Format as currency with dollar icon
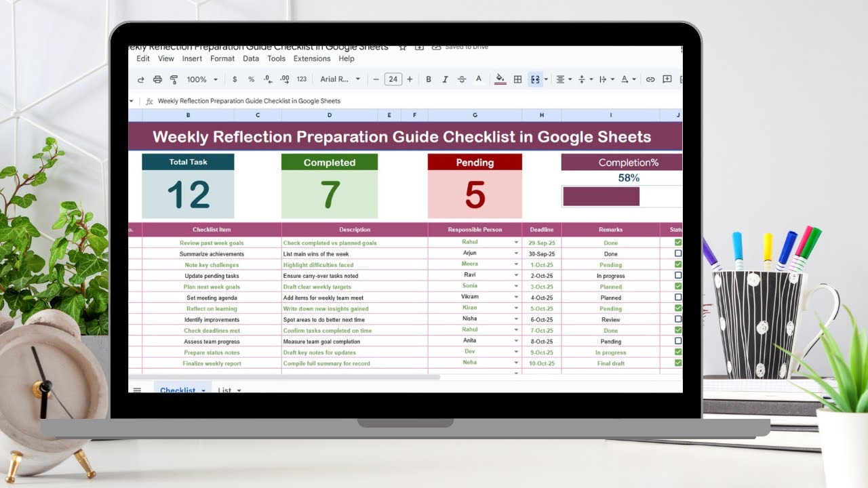868x488 pixels. click(x=235, y=79)
